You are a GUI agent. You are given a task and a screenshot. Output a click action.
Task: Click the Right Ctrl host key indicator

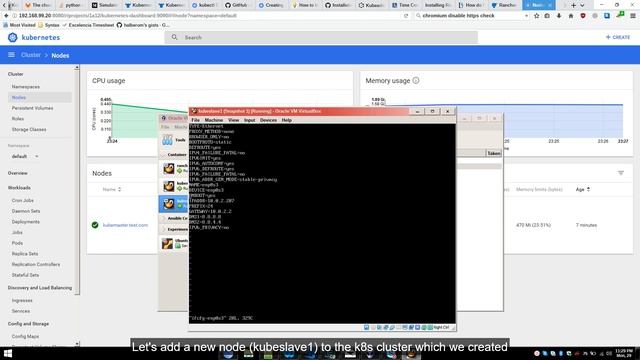441,327
